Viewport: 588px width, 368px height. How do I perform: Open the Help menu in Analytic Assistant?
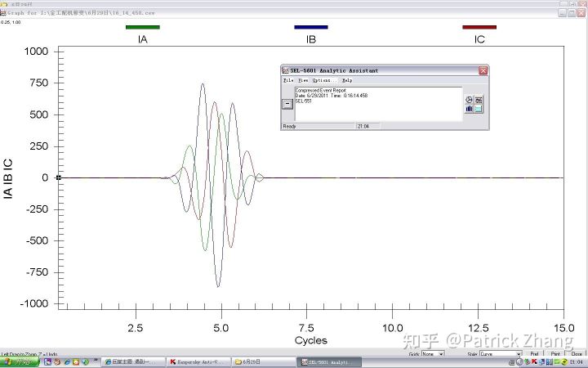click(347, 81)
